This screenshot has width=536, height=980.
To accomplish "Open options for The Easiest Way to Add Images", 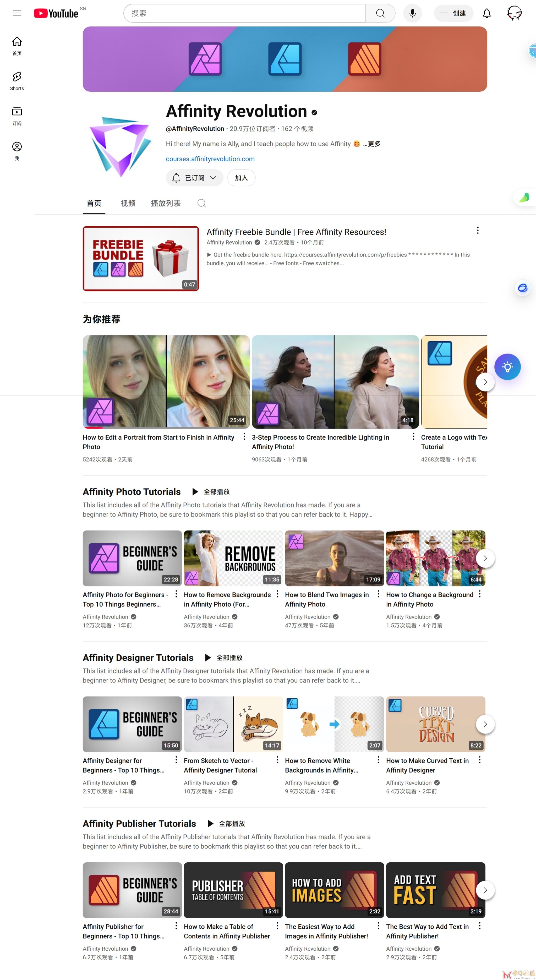I will [379, 926].
